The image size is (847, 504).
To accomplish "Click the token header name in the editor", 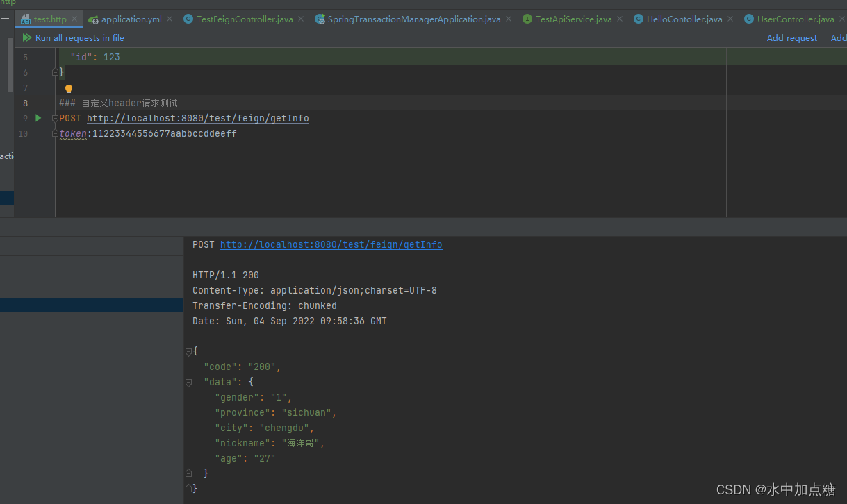I will pos(73,133).
